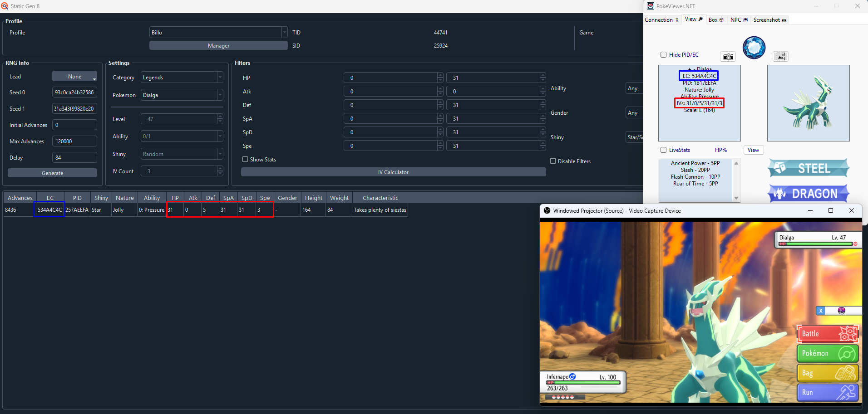Screen dimensions: 868x414
Task: Select the Pokémon option in game
Action: click(828, 353)
